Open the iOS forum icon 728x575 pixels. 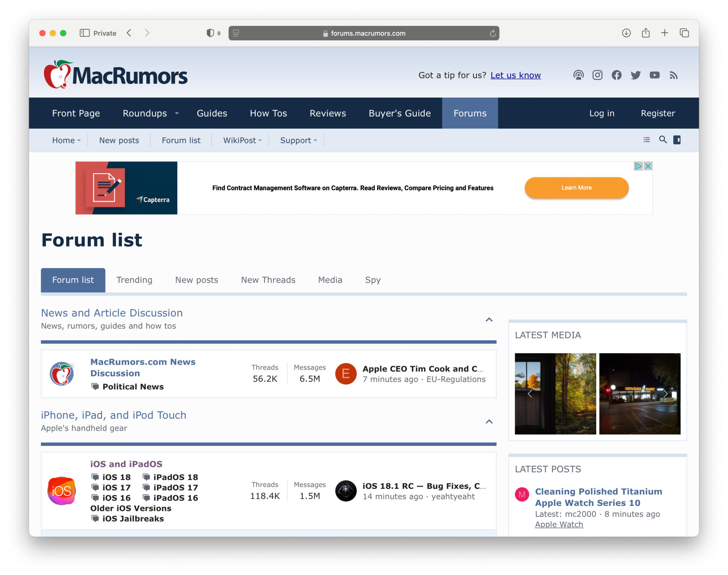point(62,491)
